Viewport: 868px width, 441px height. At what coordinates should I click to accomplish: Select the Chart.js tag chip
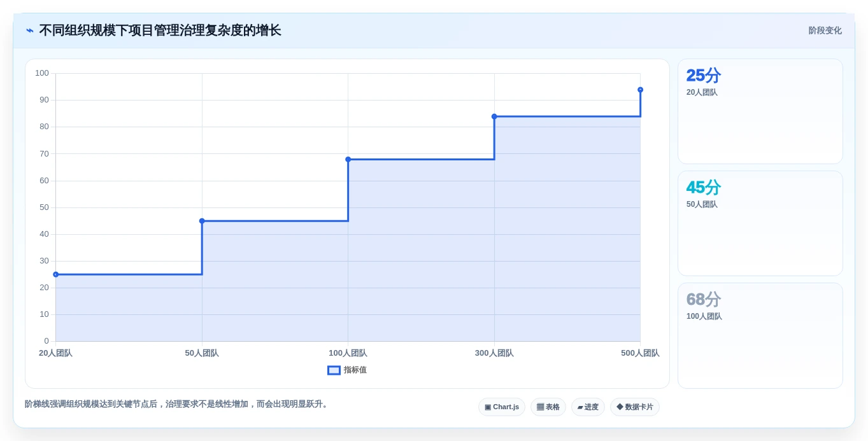(502, 407)
